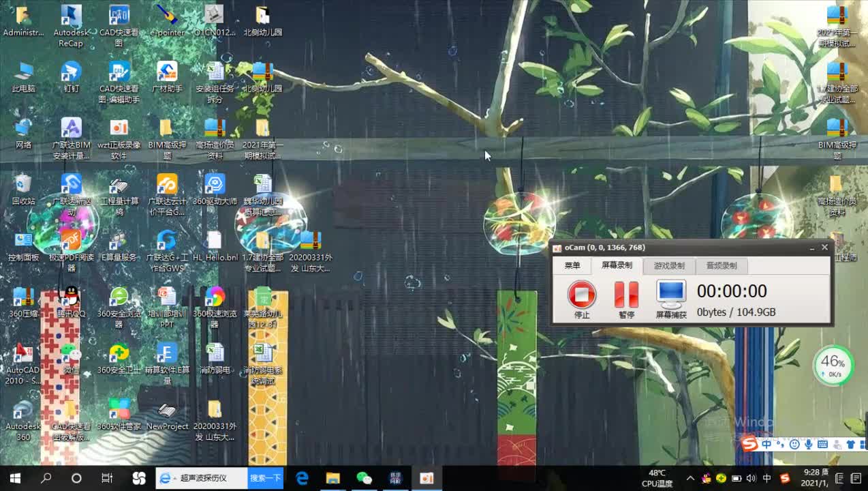The width and height of the screenshot is (868, 491).
Task: Open taskbar search magnifier
Action: [46, 478]
